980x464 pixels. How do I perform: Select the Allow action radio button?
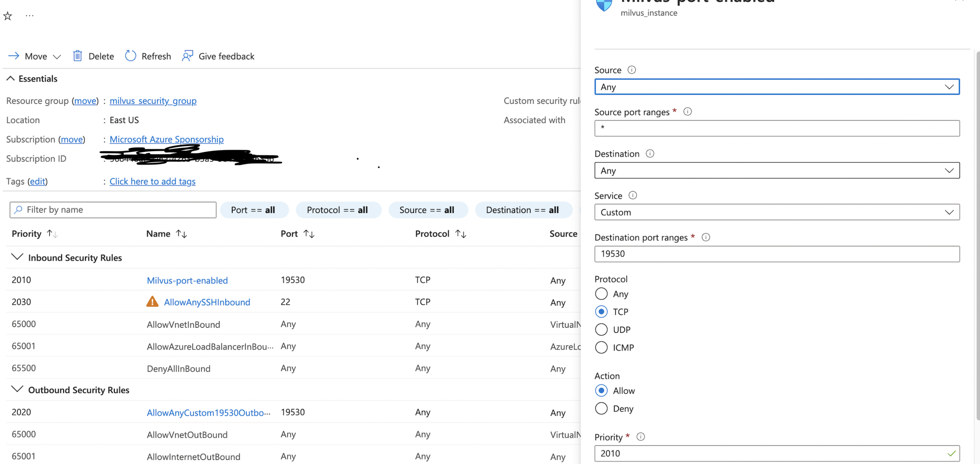(601, 391)
